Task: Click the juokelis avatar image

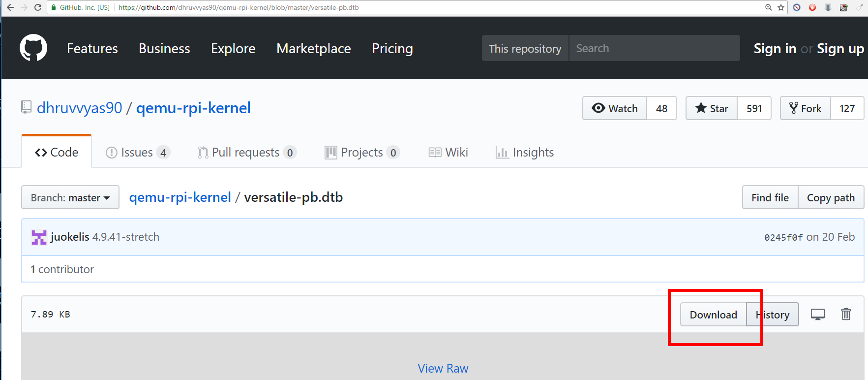Action: click(x=39, y=237)
